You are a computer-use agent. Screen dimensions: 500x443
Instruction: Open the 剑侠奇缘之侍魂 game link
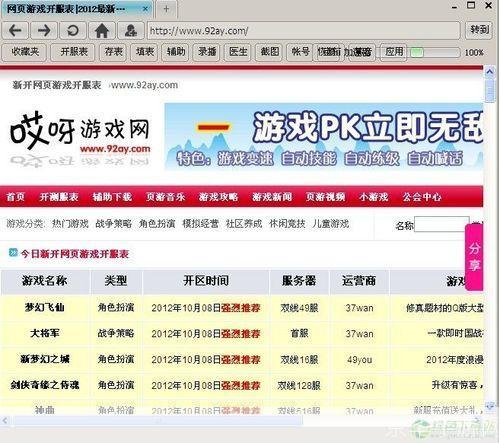(x=45, y=385)
